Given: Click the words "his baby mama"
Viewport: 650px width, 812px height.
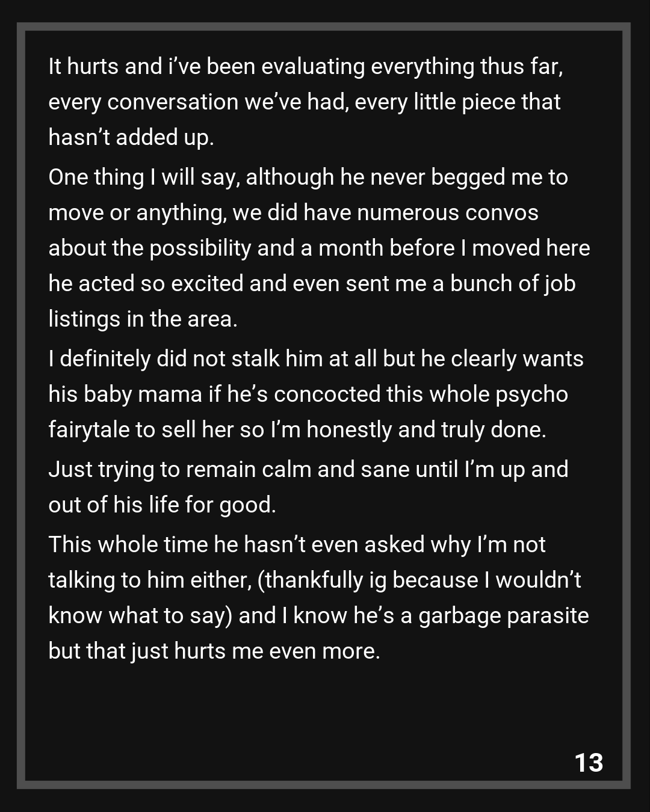Looking at the screenshot, I should click(x=125, y=394).
